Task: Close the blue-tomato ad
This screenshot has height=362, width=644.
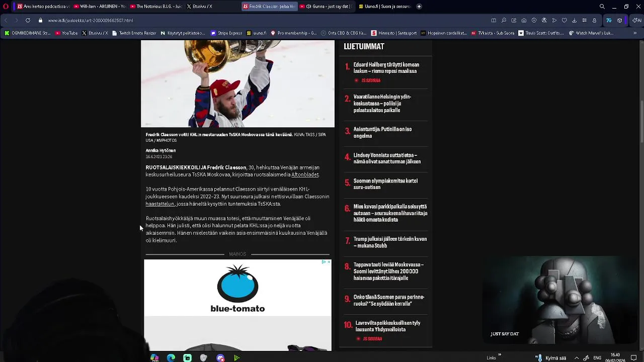Action: 329,262
